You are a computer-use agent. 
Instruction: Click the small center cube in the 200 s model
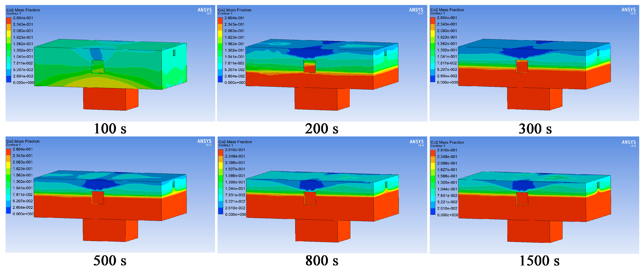click(x=310, y=66)
